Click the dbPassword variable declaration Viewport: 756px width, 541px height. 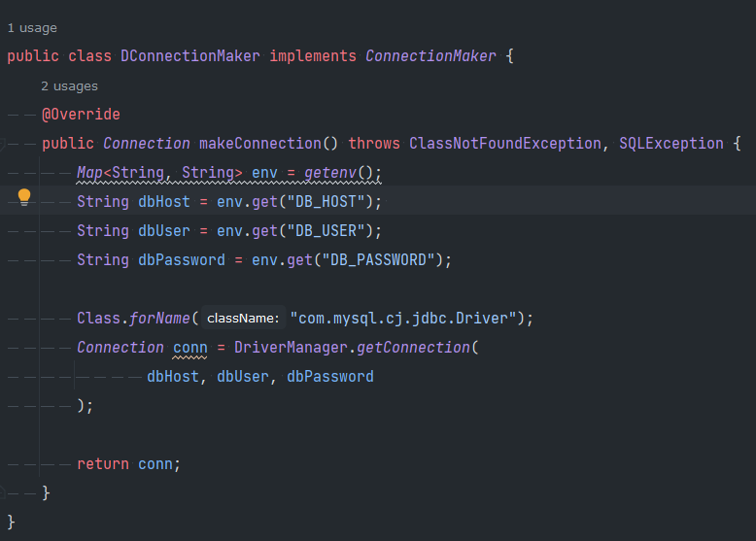click(182, 259)
